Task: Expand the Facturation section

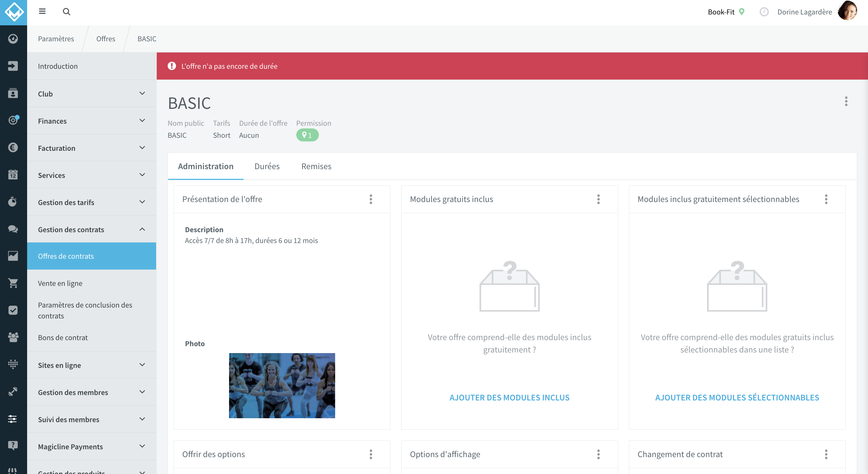Action: tap(92, 148)
